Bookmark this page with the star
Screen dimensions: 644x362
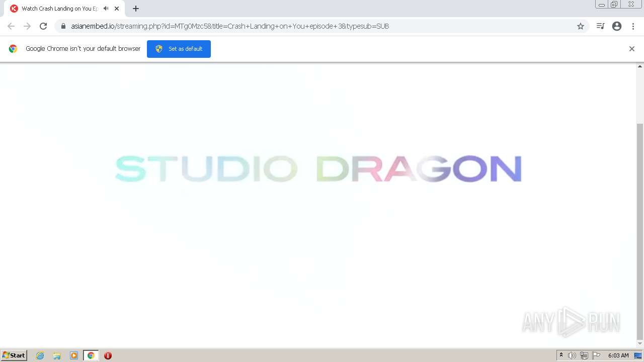[x=581, y=26]
